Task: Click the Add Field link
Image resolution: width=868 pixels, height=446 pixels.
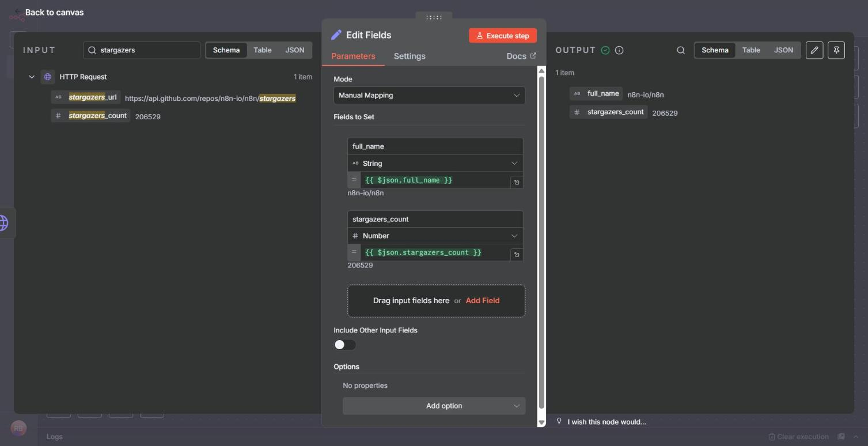Action: tap(483, 301)
